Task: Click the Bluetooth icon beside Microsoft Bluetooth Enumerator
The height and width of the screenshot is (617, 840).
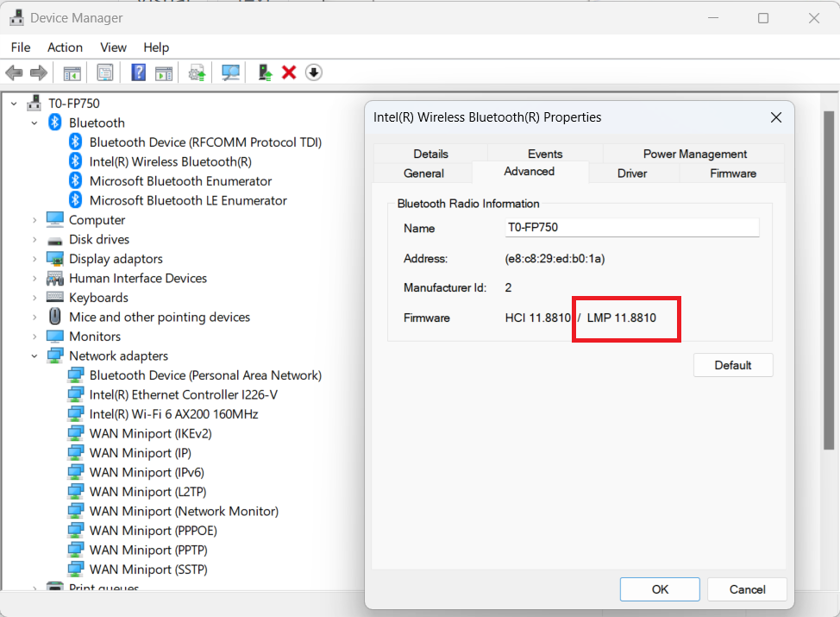Action: (76, 180)
